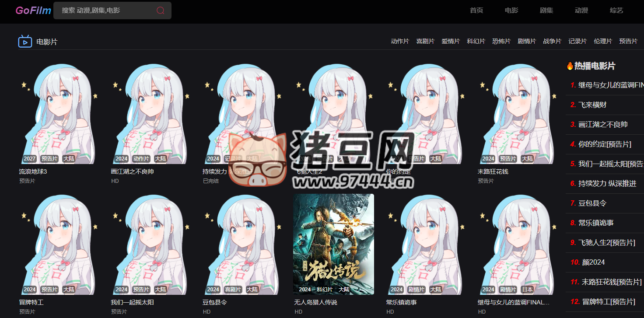Click the 我们一起摇太阳 title under poster
This screenshot has width=644, height=318.
point(133,302)
